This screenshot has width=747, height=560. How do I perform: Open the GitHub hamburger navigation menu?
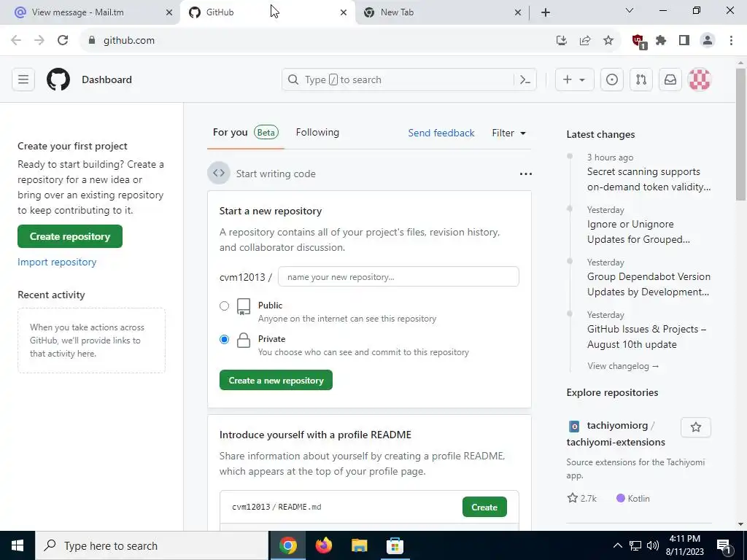click(23, 79)
